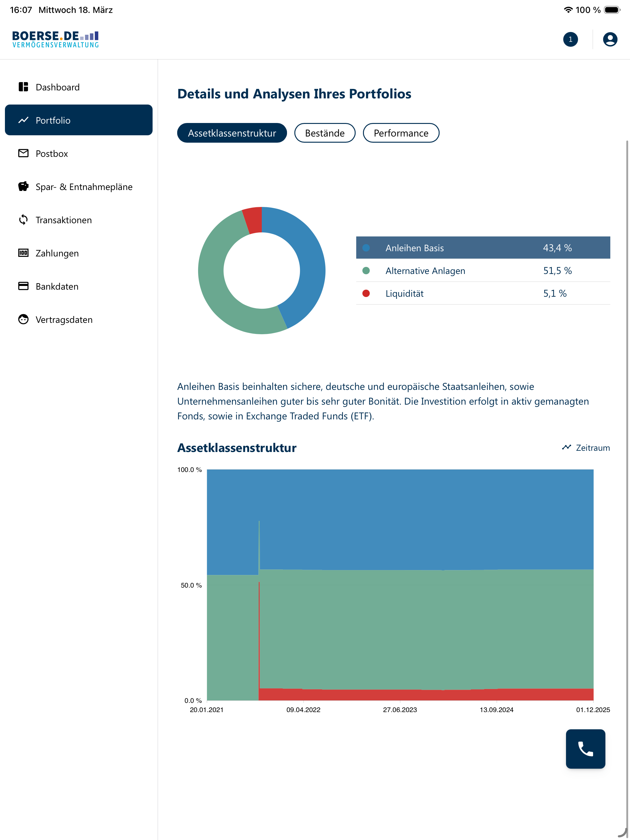The image size is (630, 840).
Task: Open Postbox from sidebar
Action: (x=79, y=153)
